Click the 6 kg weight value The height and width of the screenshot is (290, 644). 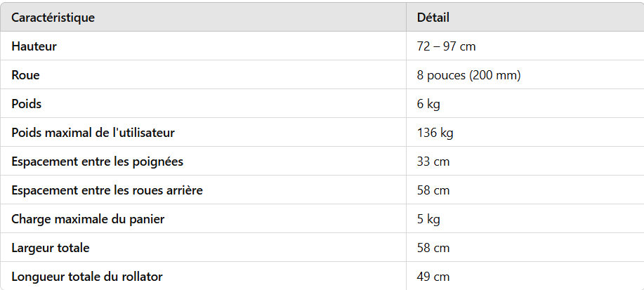(x=428, y=104)
